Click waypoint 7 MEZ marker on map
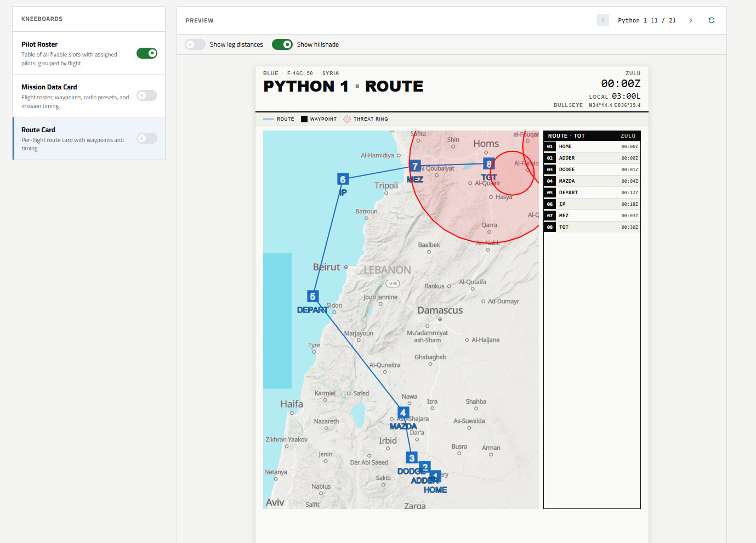Viewport: 756px width, 543px height. point(415,166)
